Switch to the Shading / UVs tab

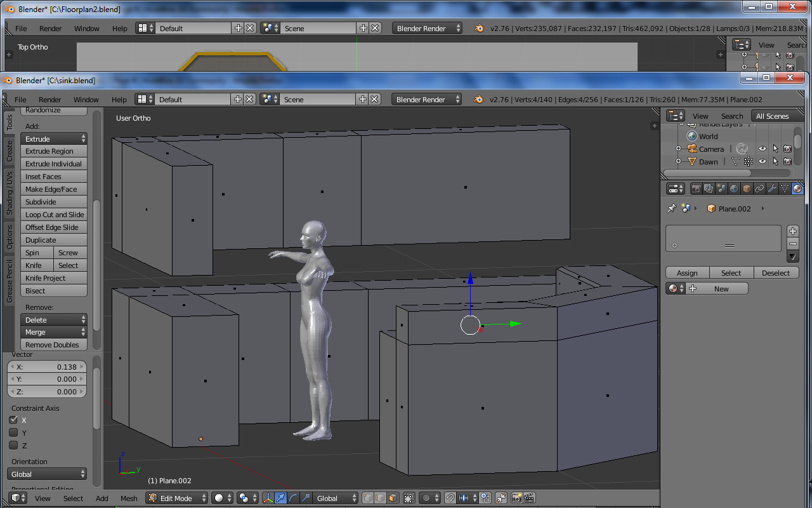(10, 193)
